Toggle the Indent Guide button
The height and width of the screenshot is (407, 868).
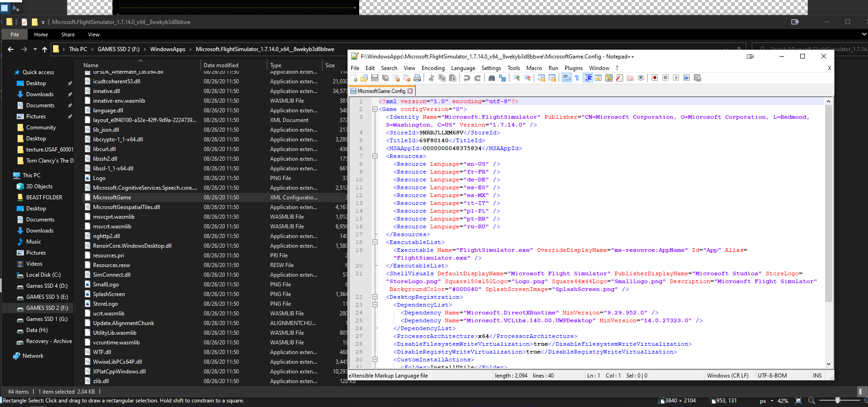pos(588,78)
